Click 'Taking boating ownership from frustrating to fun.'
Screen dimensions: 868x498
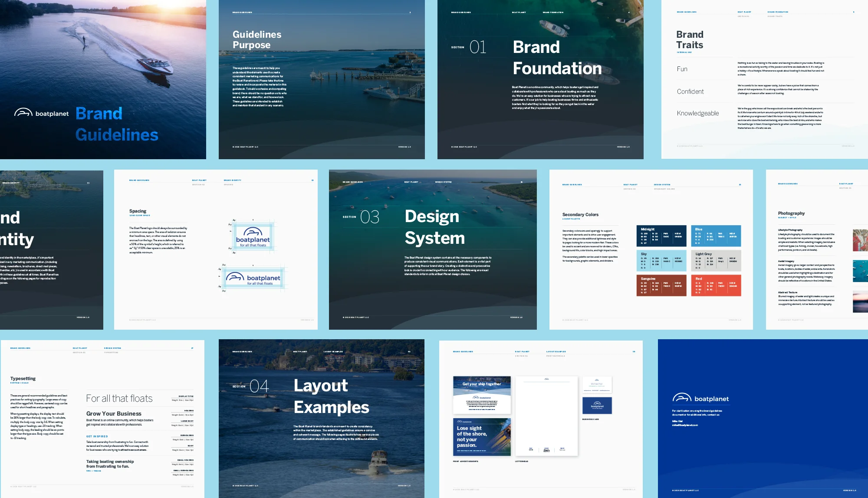tap(110, 464)
